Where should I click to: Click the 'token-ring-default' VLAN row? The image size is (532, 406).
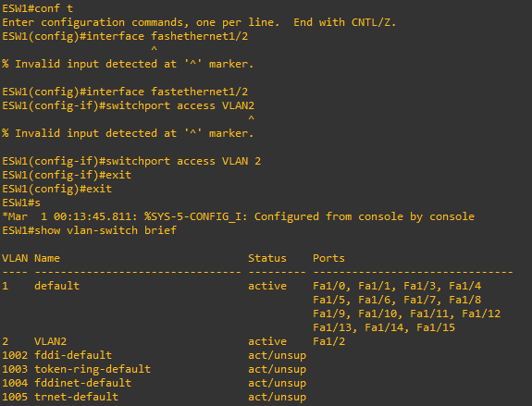point(154,369)
